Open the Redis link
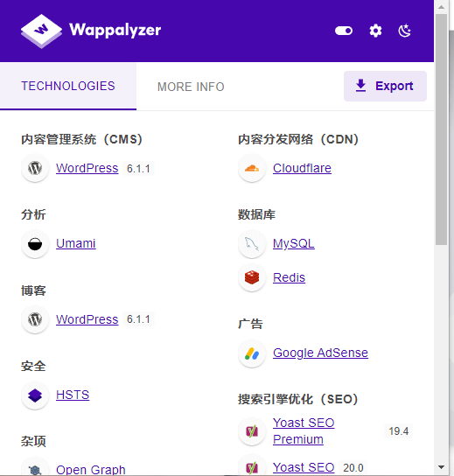The image size is (454, 476). point(289,277)
